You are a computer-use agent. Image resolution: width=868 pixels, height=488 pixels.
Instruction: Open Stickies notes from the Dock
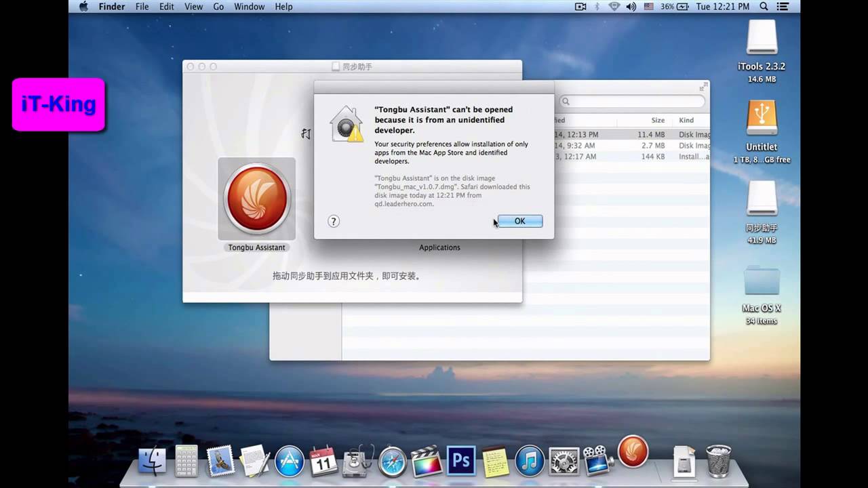pos(496,462)
